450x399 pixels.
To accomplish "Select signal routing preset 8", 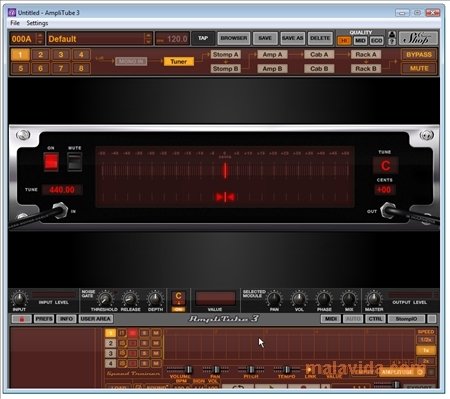I will point(81,69).
